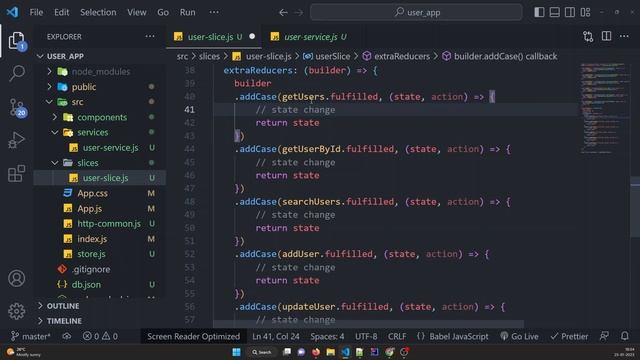Open Explorer Views and More Actions ellipsis

point(150,36)
